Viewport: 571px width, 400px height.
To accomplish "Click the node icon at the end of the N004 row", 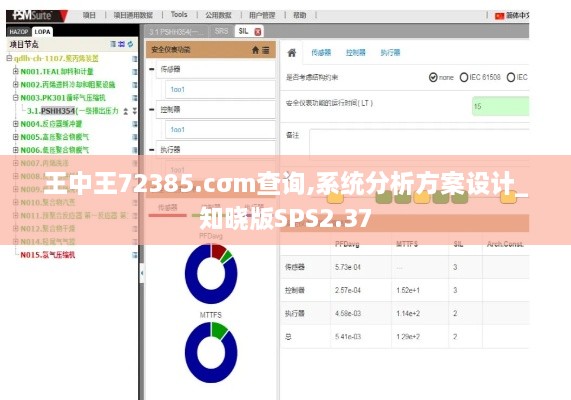I will click(134, 124).
